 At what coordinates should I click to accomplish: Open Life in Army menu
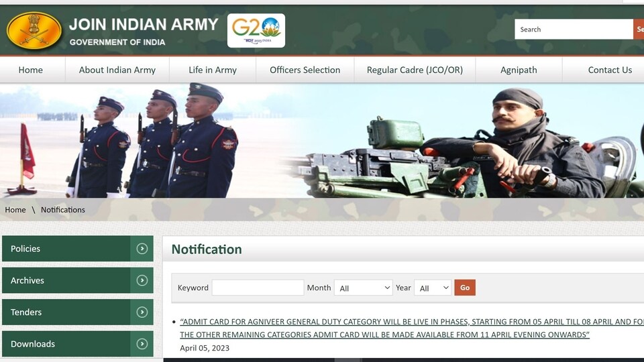pyautogui.click(x=213, y=70)
